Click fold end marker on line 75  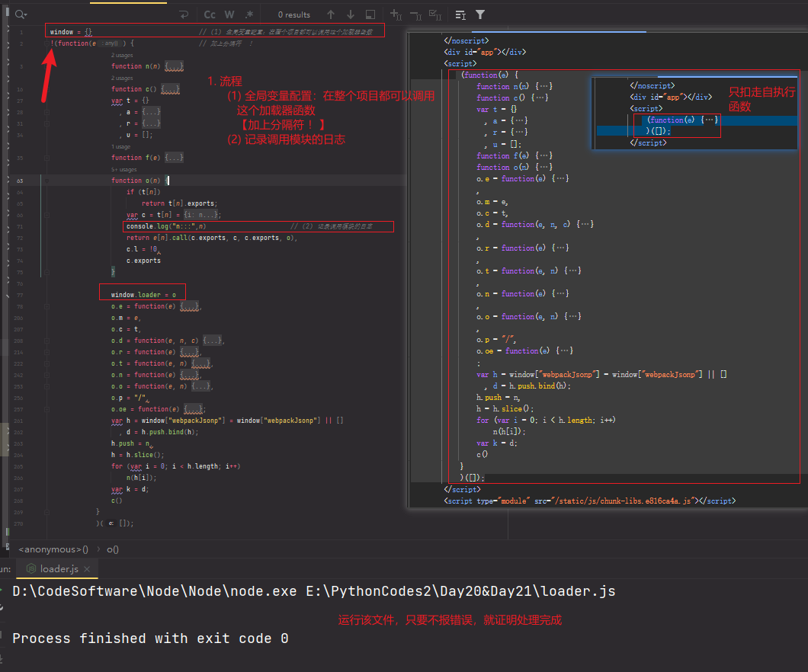click(x=46, y=273)
